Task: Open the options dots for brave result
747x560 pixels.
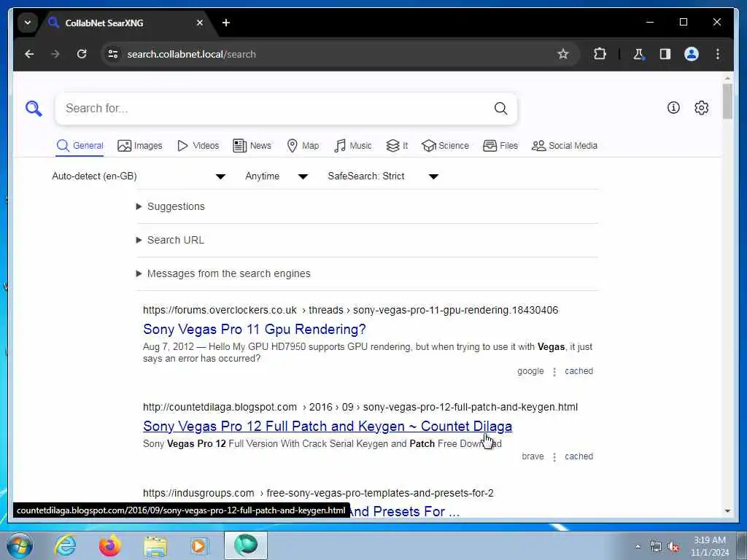Action: [554, 457]
